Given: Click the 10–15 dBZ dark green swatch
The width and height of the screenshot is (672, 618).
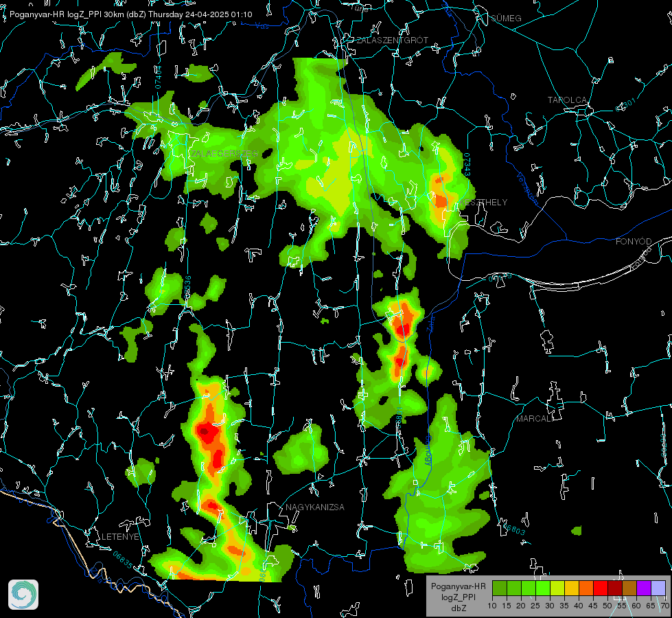Looking at the screenshot, I should 500,588.
